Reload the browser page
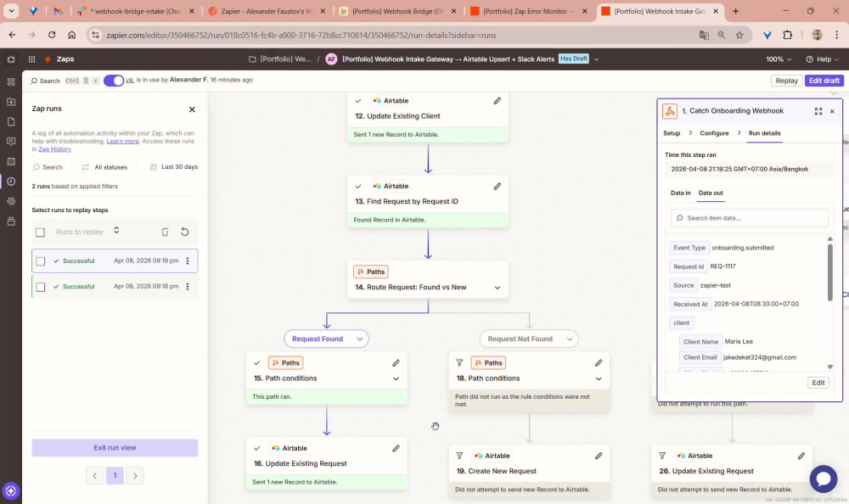This screenshot has height=504, width=849. 52,35
